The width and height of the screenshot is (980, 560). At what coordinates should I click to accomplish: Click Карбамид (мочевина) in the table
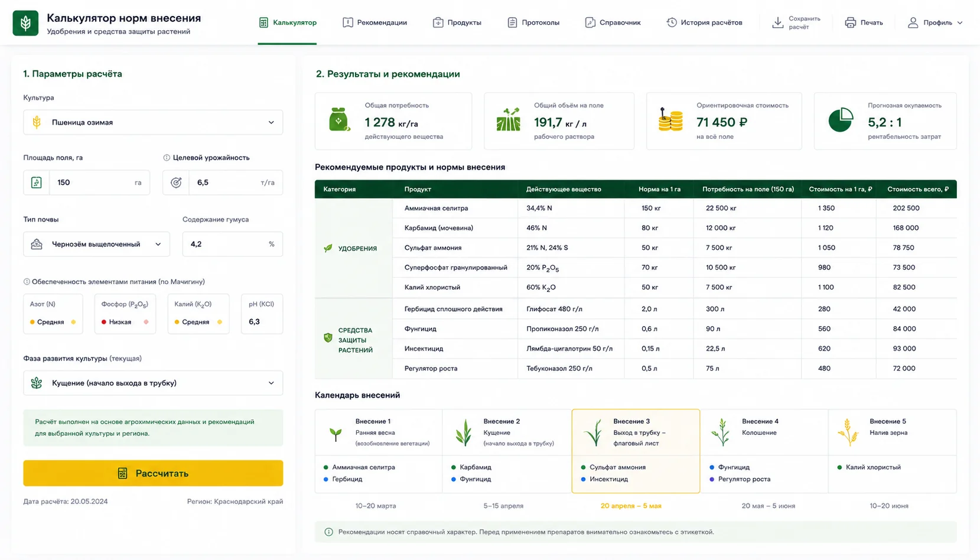coord(438,228)
